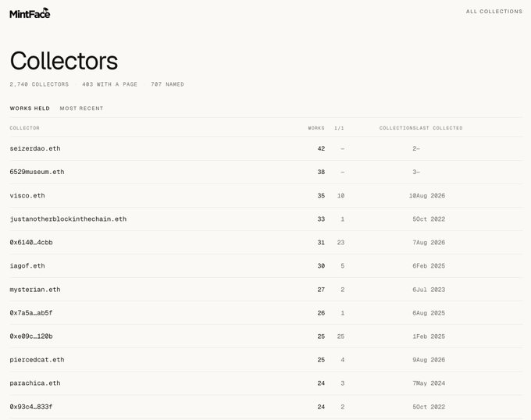Click the works count 35 for visco.eth
Viewport: 531px width, 420px height.
pyautogui.click(x=321, y=196)
